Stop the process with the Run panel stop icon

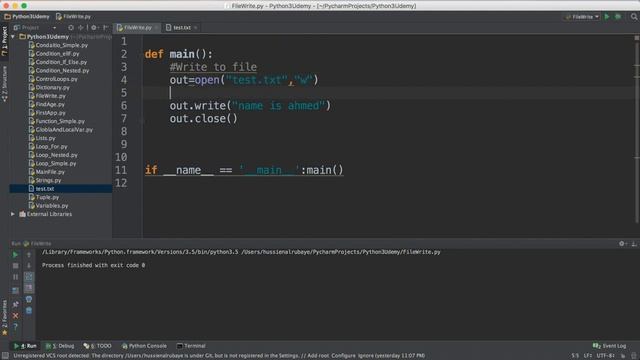(x=15, y=266)
